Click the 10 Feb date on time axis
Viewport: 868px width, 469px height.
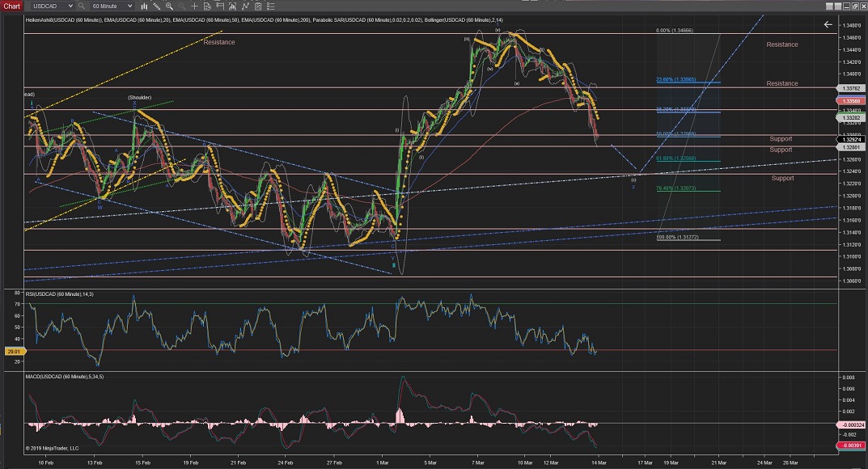[x=45, y=463]
